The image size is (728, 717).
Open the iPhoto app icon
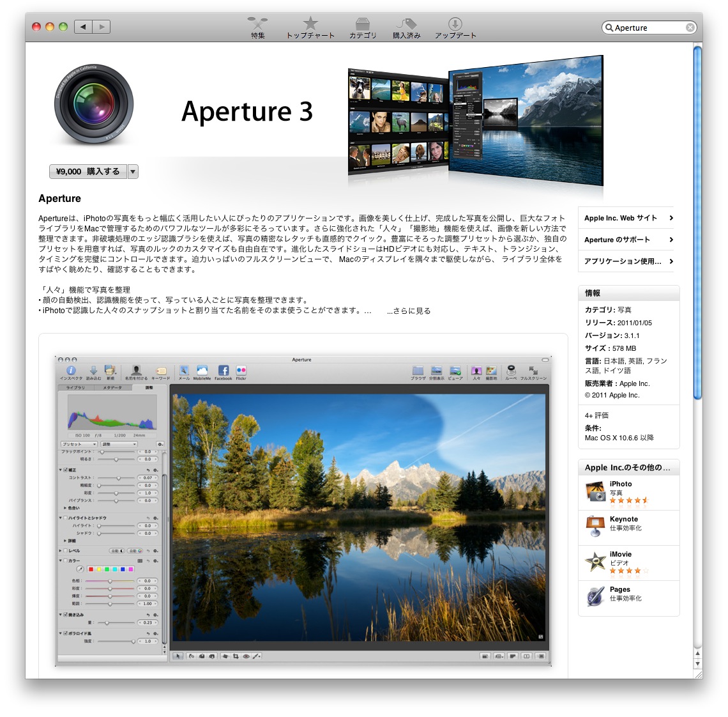595,493
